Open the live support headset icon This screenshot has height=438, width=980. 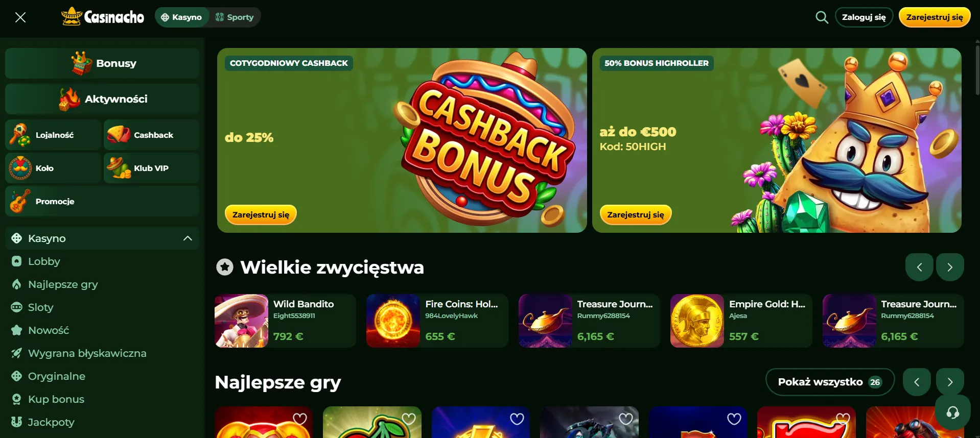[952, 412]
